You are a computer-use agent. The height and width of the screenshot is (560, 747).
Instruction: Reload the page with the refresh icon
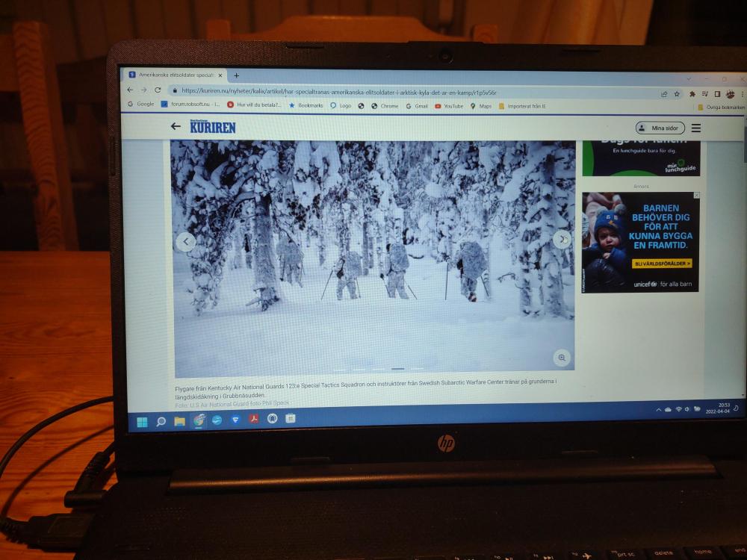158,90
